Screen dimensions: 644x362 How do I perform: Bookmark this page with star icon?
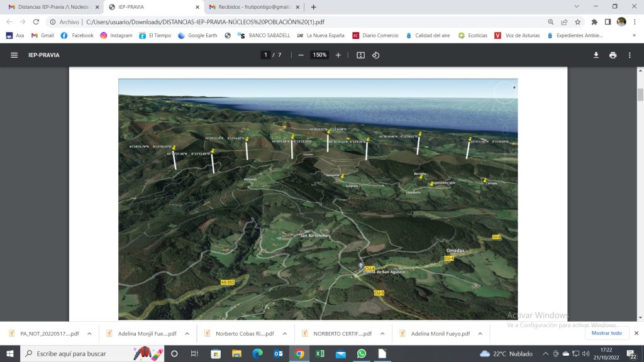pyautogui.click(x=577, y=21)
